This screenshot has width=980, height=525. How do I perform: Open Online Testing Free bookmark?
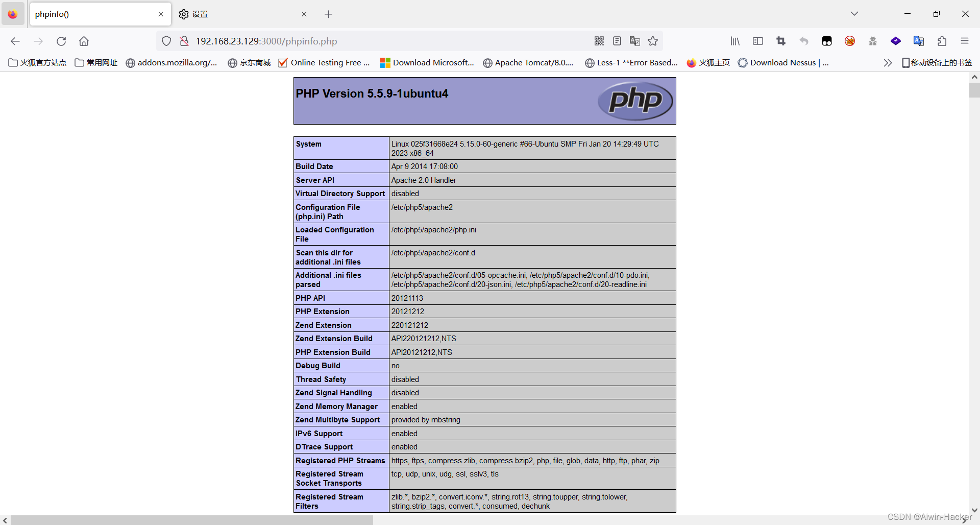coord(324,63)
